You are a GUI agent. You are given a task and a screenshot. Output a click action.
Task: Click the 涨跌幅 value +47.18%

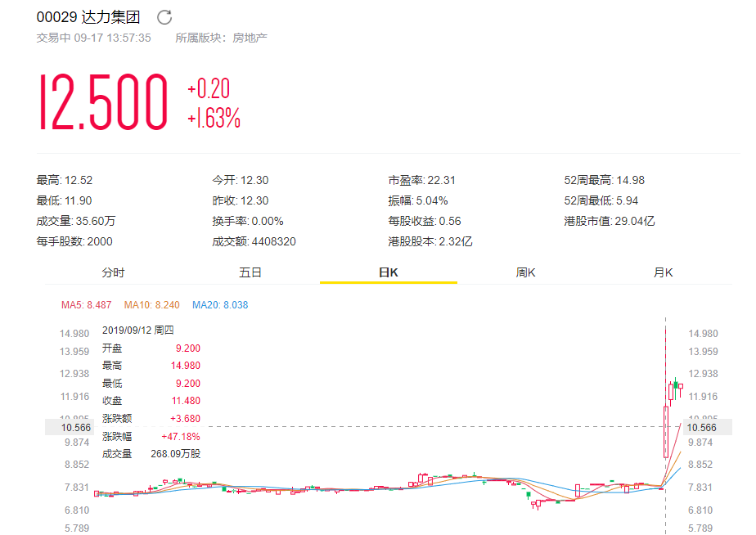coord(181,437)
